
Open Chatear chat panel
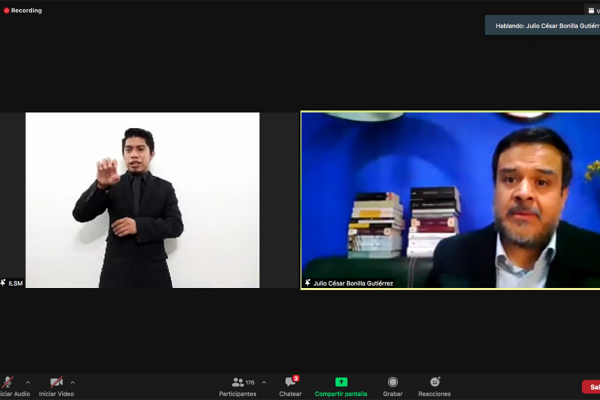coord(290,387)
